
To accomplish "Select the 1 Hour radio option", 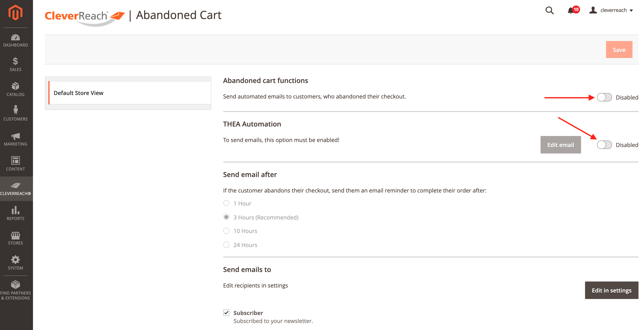I will [x=226, y=203].
